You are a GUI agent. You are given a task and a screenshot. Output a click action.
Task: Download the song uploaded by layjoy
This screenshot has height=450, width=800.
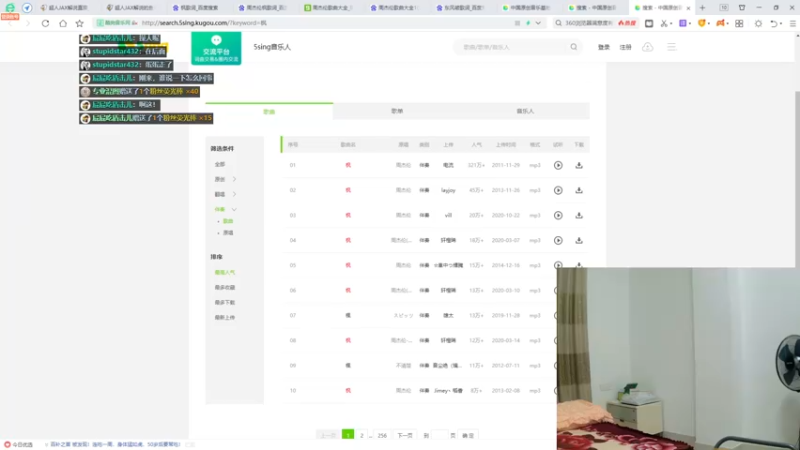coord(579,190)
